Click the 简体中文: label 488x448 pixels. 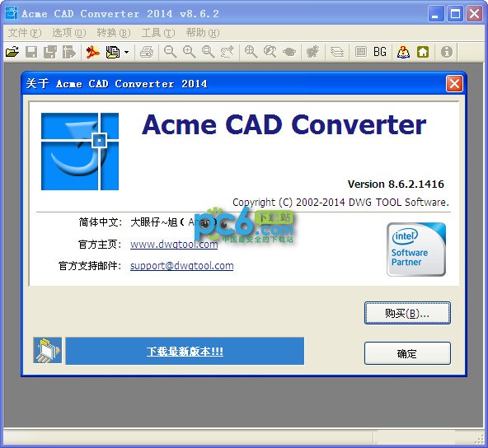click(x=101, y=222)
